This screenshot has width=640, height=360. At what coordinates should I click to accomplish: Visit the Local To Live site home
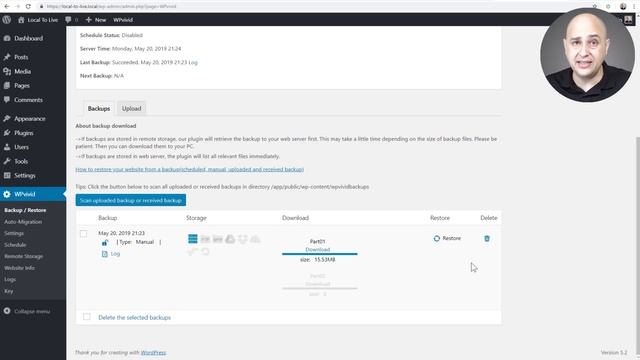coord(38,20)
